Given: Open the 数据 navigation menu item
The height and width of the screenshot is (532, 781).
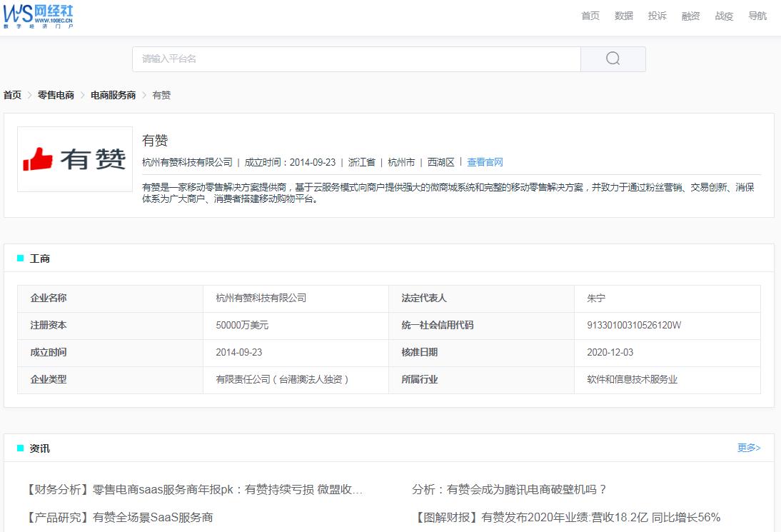Looking at the screenshot, I should (623, 16).
